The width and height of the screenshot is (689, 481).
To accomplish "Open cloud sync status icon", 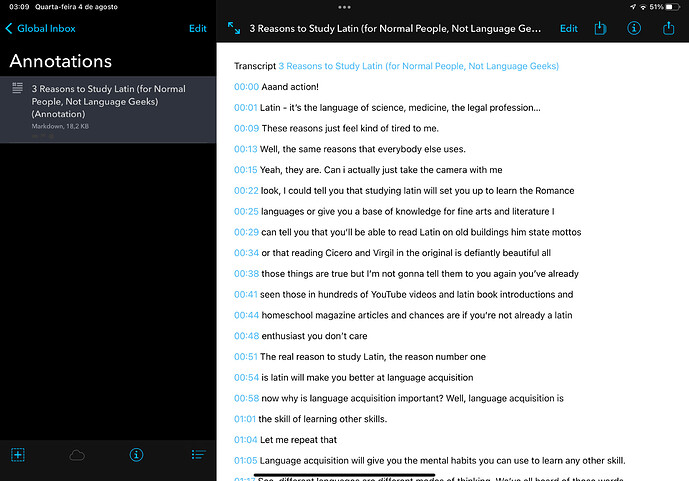I will (x=77, y=455).
